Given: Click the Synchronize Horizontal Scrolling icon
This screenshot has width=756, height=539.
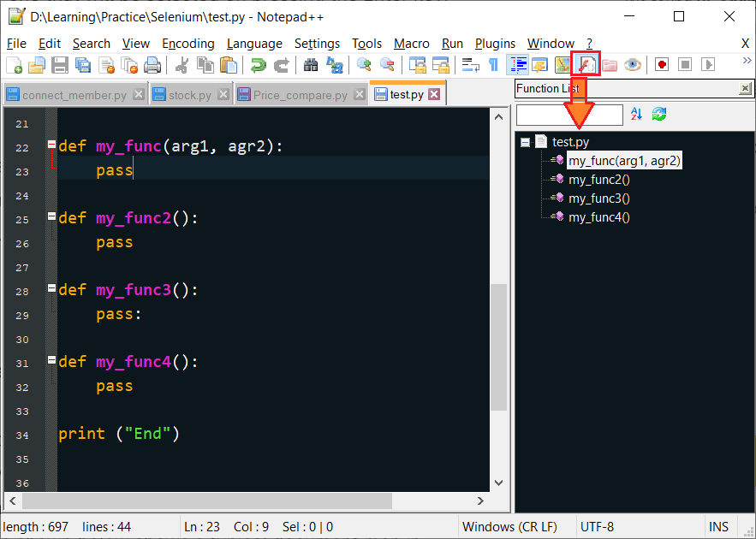Looking at the screenshot, I should point(440,64).
